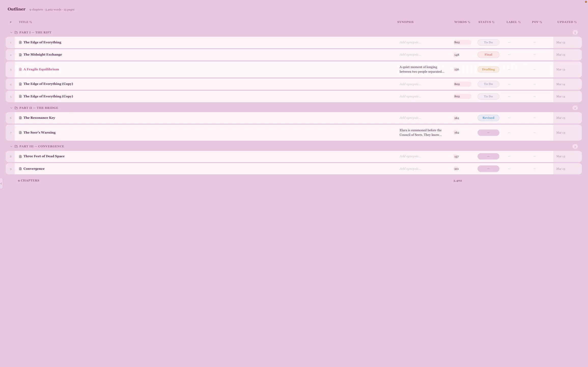Toggle the left sidebar panel open
588x367 pixels.
pyautogui.click(x=1, y=183)
